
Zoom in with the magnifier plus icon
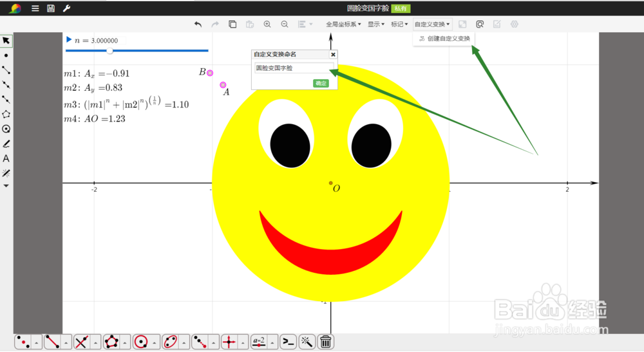[267, 24]
